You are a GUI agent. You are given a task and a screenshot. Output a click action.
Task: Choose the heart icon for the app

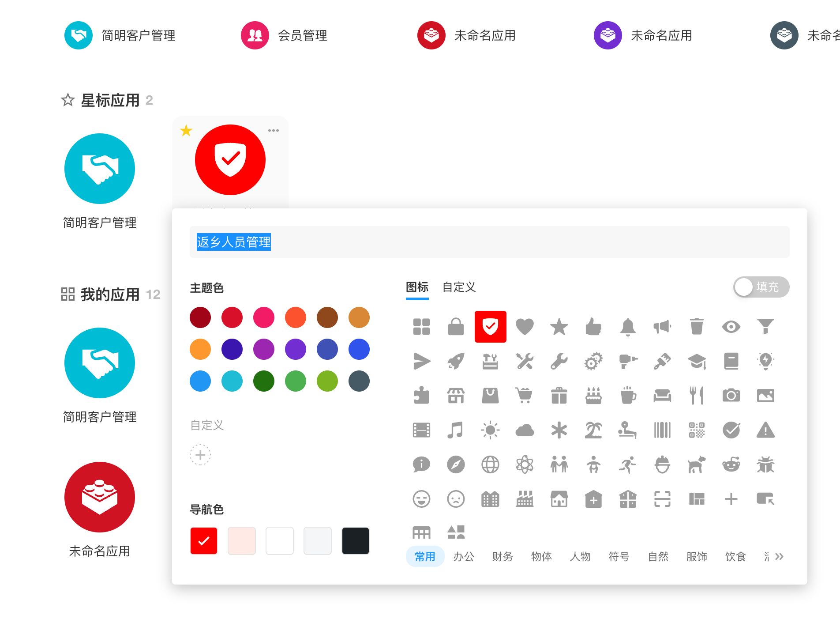(x=525, y=327)
